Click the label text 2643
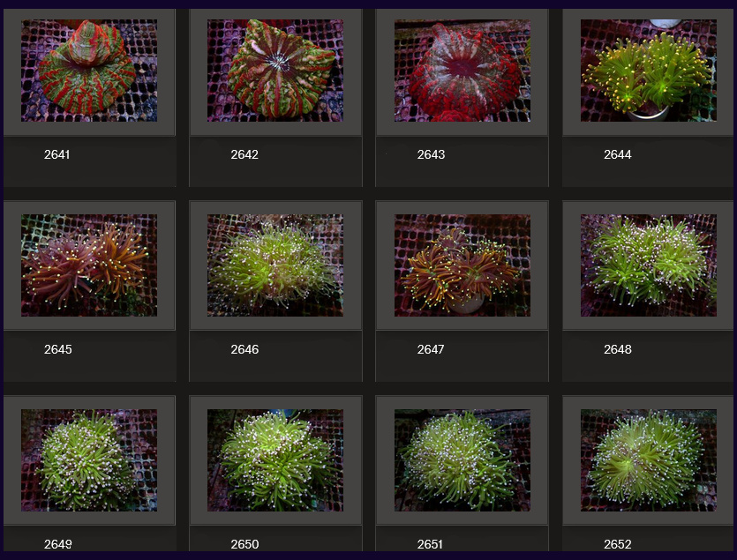Viewport: 737px width, 560px height. 431,154
